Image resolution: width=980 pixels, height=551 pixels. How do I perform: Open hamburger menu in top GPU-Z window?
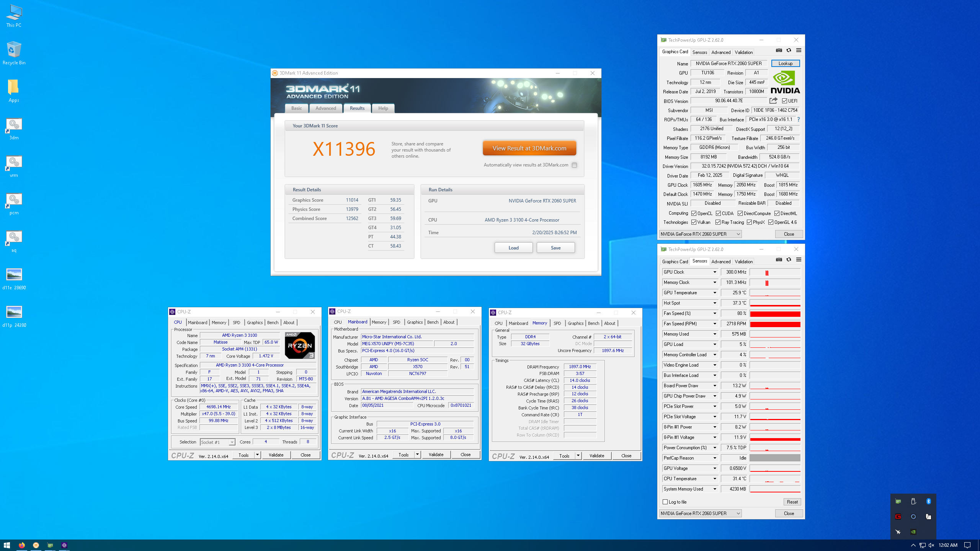pyautogui.click(x=799, y=50)
